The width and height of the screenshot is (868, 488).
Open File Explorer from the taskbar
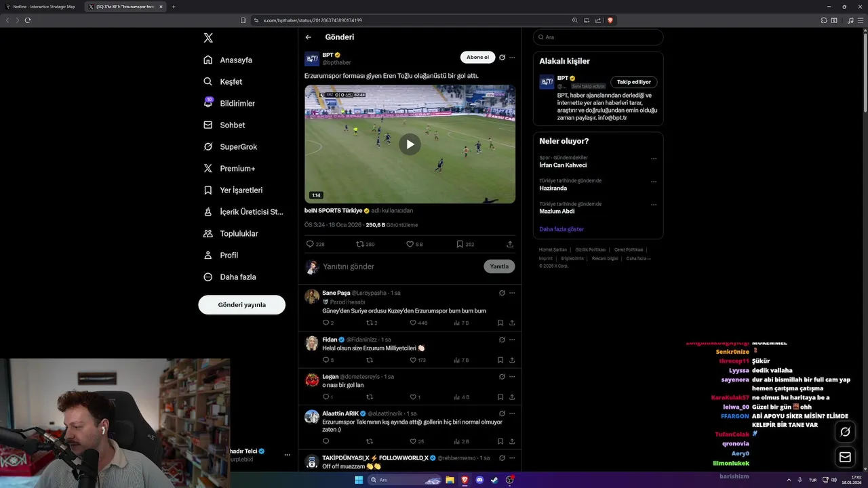click(x=450, y=480)
